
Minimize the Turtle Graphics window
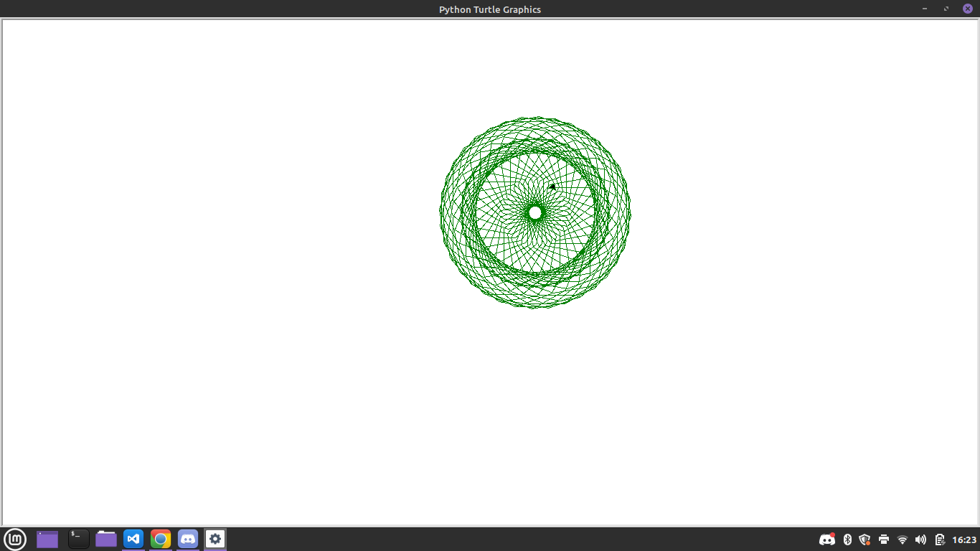(x=925, y=9)
